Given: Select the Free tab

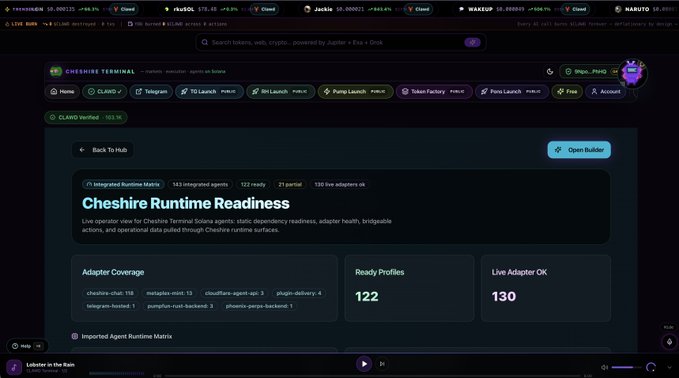Looking at the screenshot, I should coord(567,91).
